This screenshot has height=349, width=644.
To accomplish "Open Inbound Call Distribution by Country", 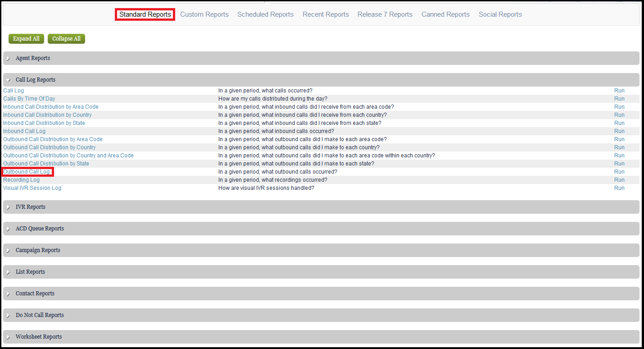I will (47, 115).
